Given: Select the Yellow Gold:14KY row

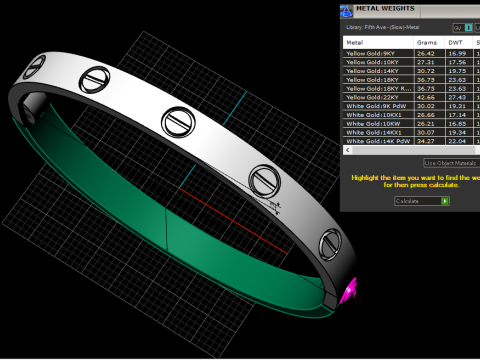Looking at the screenshot, I should (x=411, y=71).
